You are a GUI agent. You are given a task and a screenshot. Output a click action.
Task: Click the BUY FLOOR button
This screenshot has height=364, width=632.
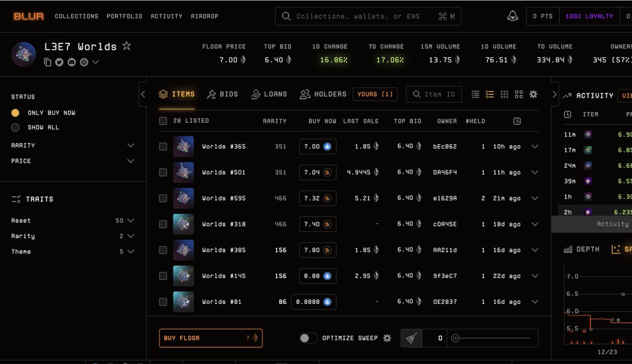click(211, 338)
